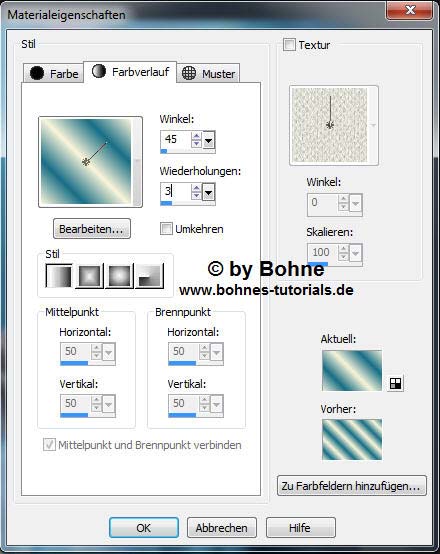Expand the gradient preview picker list
440x554 pixels.
click(137, 162)
